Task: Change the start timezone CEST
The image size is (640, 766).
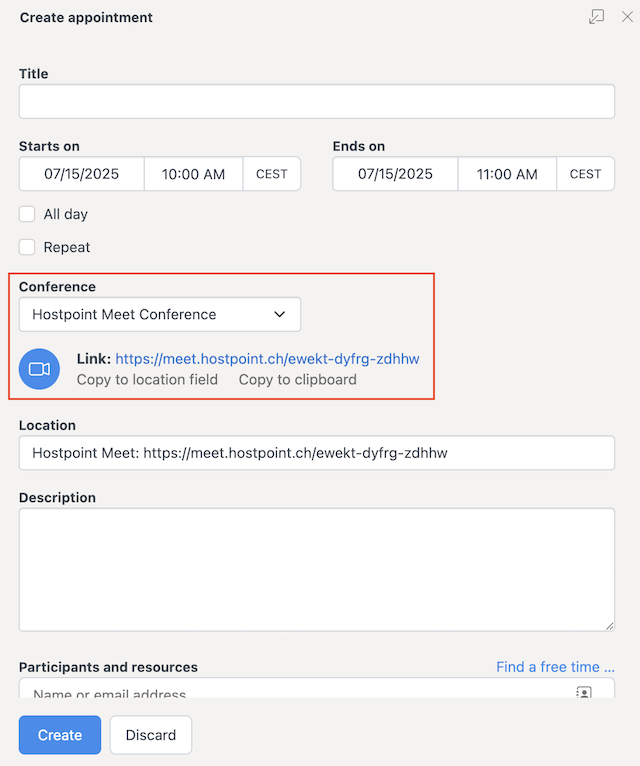Action: [272, 174]
